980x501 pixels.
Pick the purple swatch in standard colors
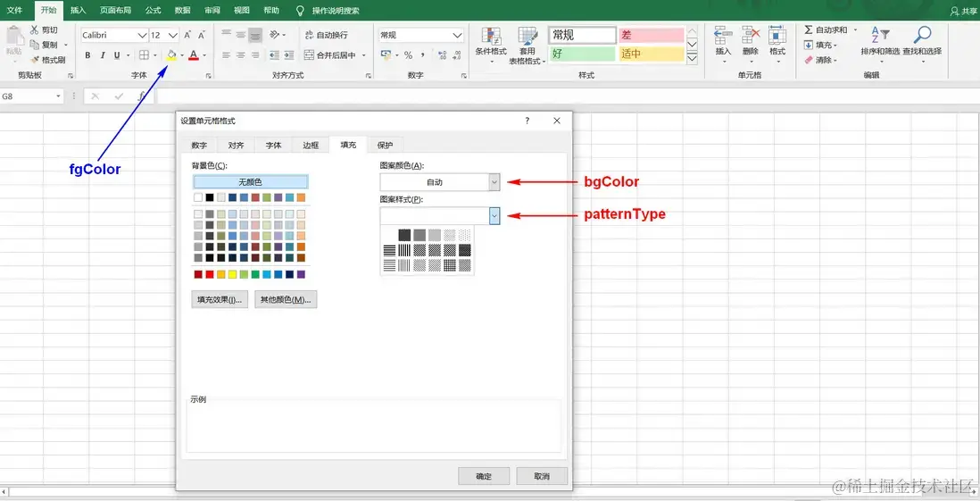click(x=302, y=274)
